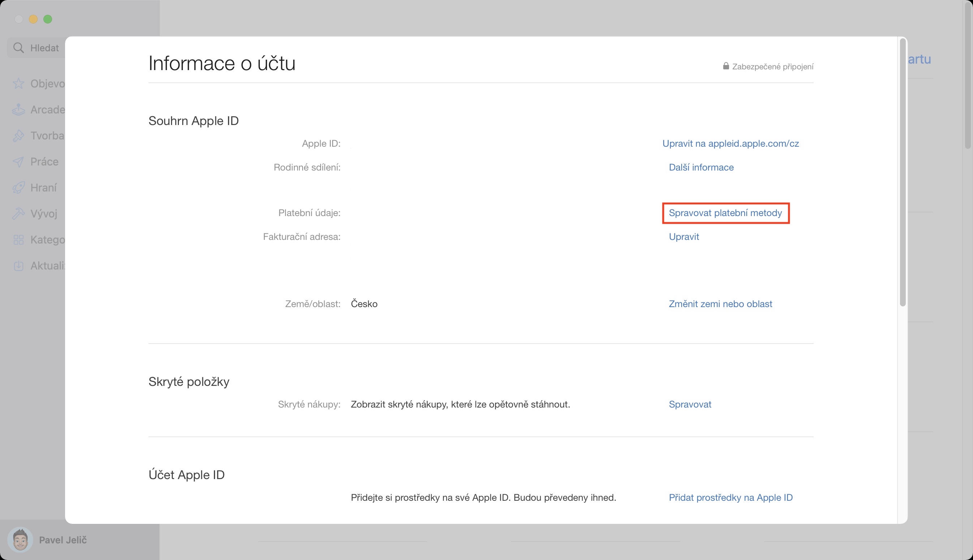Click the Pavel Jelič account name
973x560 pixels.
[x=63, y=540]
